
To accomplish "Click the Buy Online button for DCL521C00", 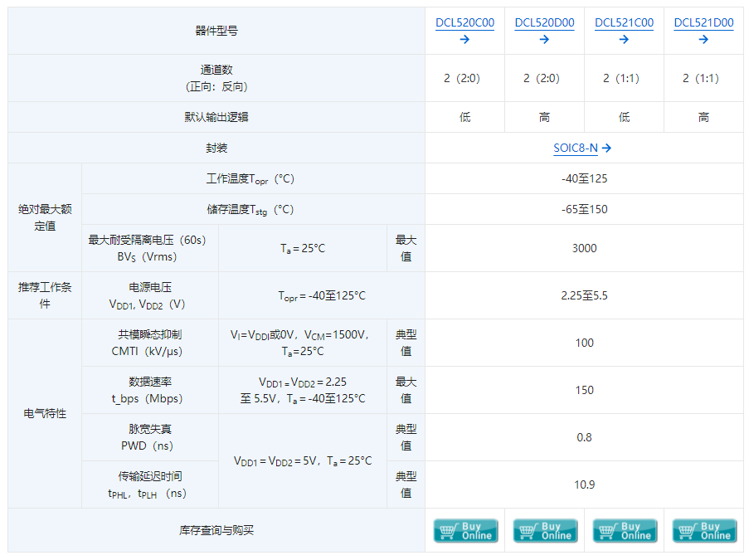I will (625, 530).
